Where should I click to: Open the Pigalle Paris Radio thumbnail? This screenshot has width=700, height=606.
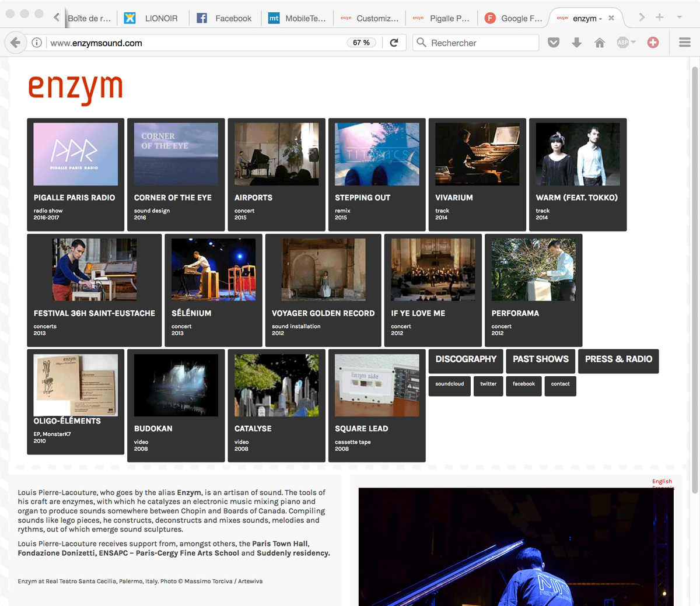tap(76, 154)
